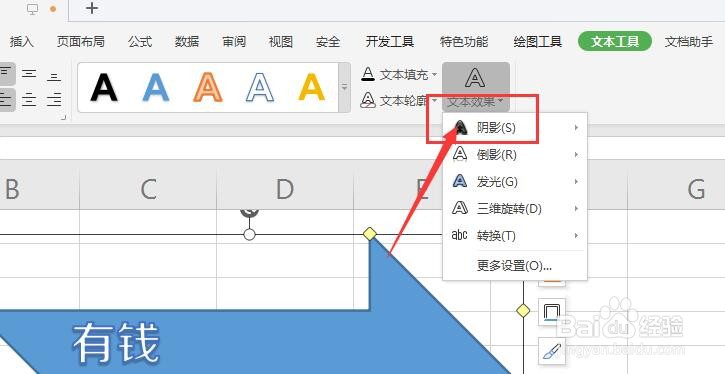Click the format painter brush quick-tool icon
Image resolution: width=725 pixels, height=374 pixels.
pyautogui.click(x=552, y=350)
